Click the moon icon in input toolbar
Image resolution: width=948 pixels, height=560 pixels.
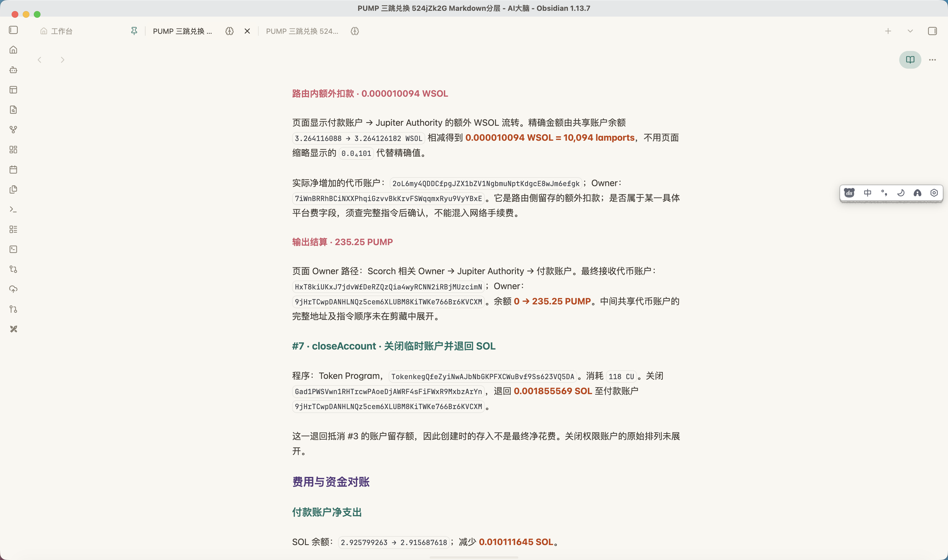tap(901, 193)
